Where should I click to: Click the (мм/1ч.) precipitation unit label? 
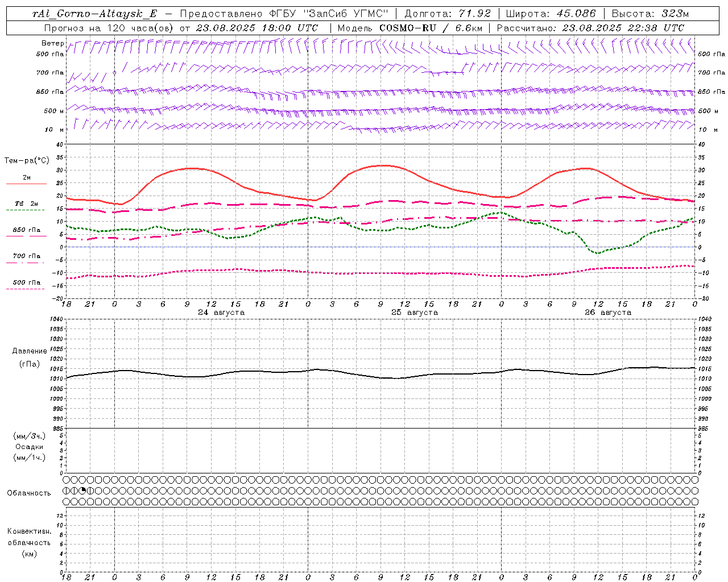tap(29, 458)
